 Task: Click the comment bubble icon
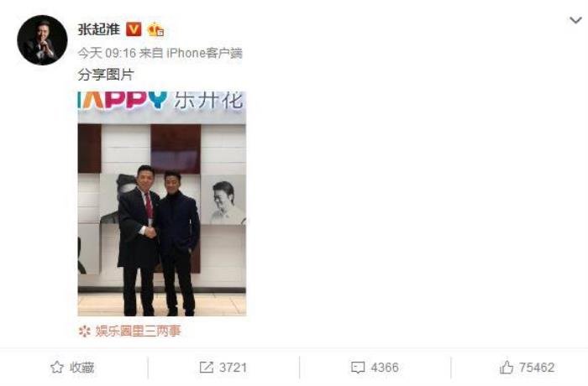pos(358,368)
